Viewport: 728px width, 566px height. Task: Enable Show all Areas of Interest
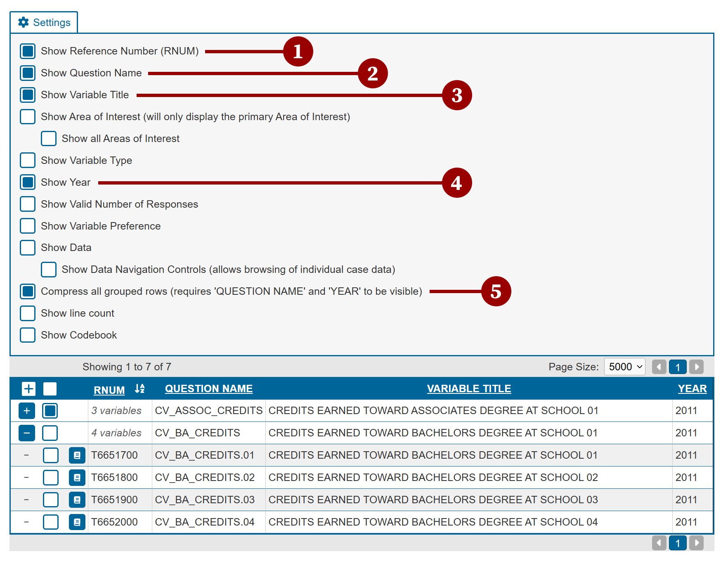click(49, 139)
